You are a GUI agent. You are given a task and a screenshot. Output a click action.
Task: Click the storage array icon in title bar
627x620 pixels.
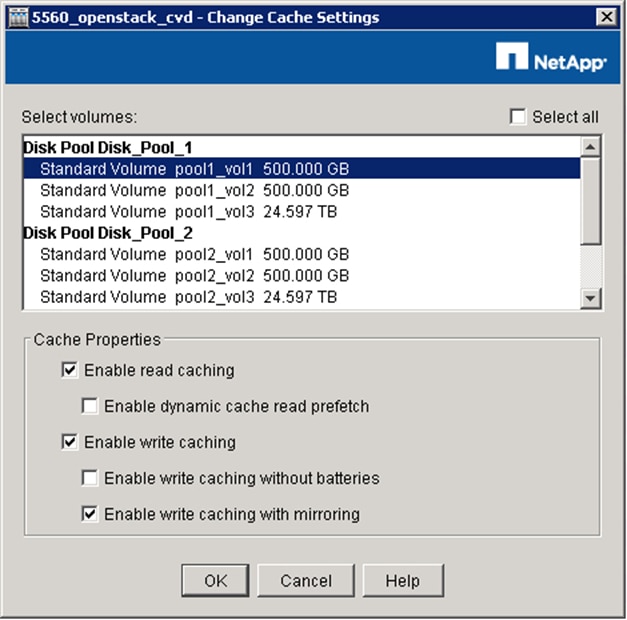[18, 18]
